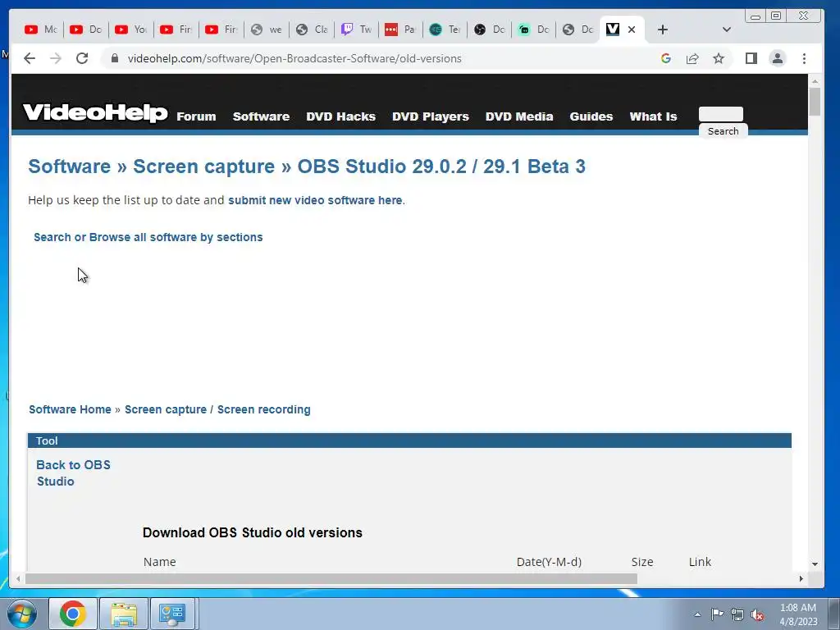The height and width of the screenshot is (630, 840).
Task: Open the DVD Hacks menu item
Action: 340,116
